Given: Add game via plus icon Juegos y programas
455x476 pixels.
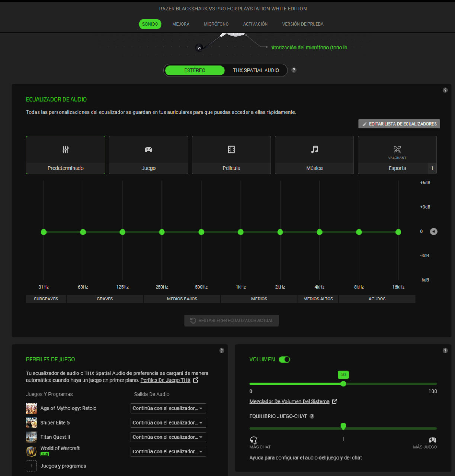Looking at the screenshot, I should click(x=31, y=466).
